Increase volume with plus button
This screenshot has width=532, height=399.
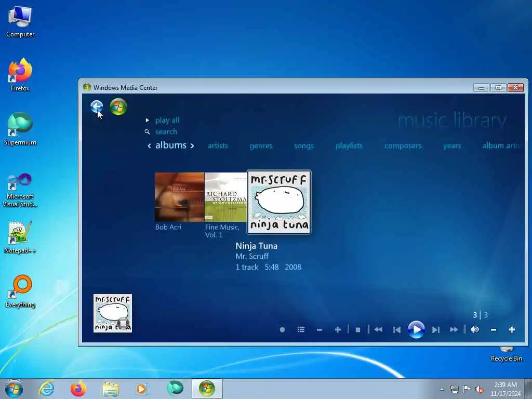512,329
